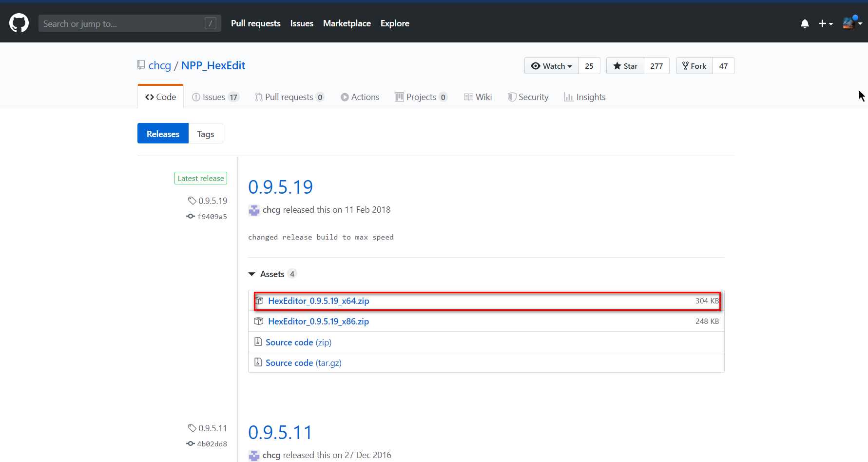Open chcg author link on 0.9.5.19 release
Viewport: 868px width, 462px height.
click(271, 210)
